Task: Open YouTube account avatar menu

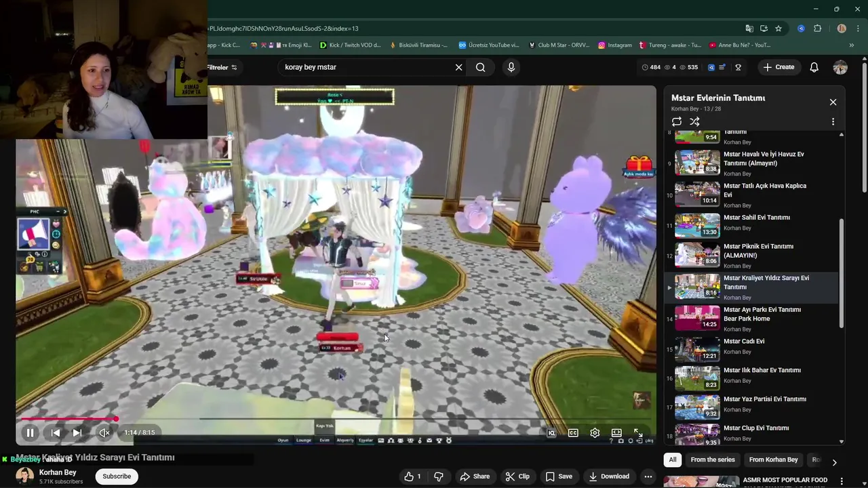Action: point(840,67)
